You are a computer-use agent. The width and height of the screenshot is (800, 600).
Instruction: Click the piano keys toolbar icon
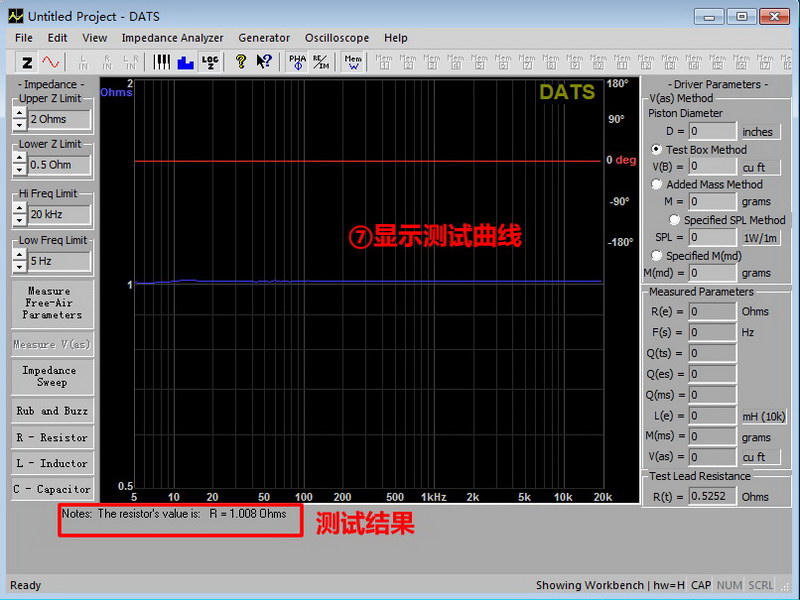(x=161, y=62)
